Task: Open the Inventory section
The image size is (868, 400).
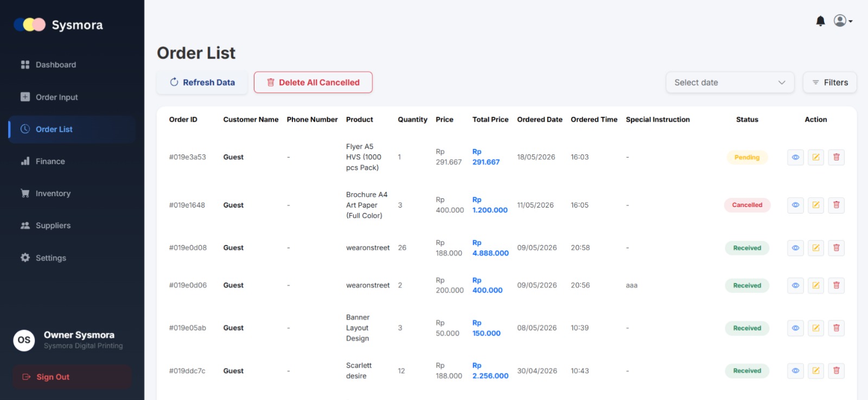Action: click(72, 193)
